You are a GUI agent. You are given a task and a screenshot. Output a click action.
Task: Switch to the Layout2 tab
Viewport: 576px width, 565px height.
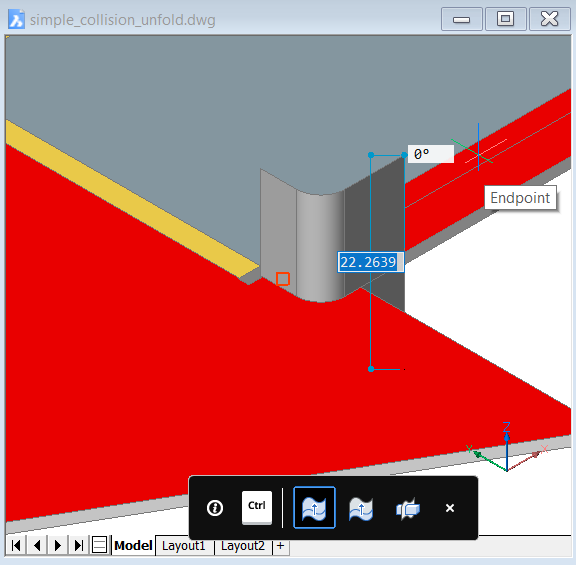pos(243,546)
